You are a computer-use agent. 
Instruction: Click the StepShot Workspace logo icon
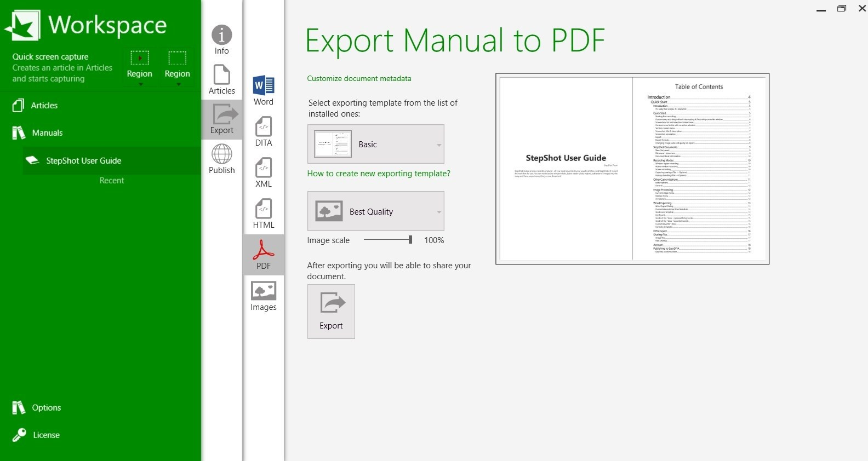point(22,25)
